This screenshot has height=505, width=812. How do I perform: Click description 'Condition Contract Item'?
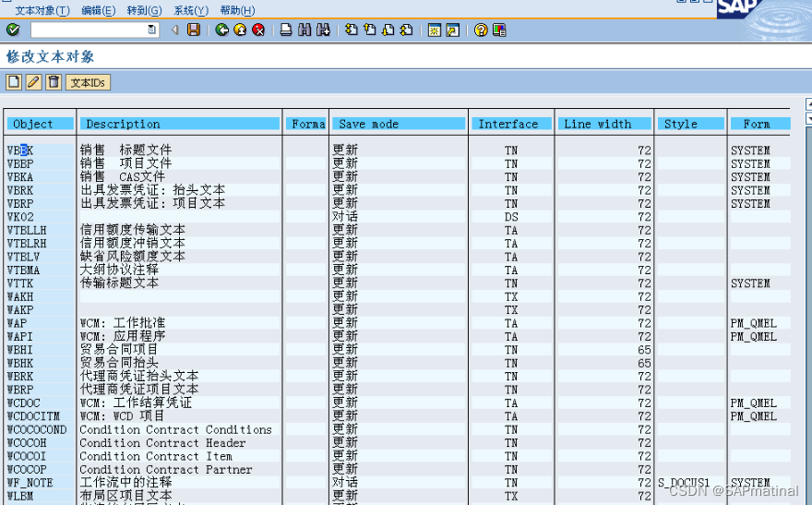pyautogui.click(x=156, y=456)
